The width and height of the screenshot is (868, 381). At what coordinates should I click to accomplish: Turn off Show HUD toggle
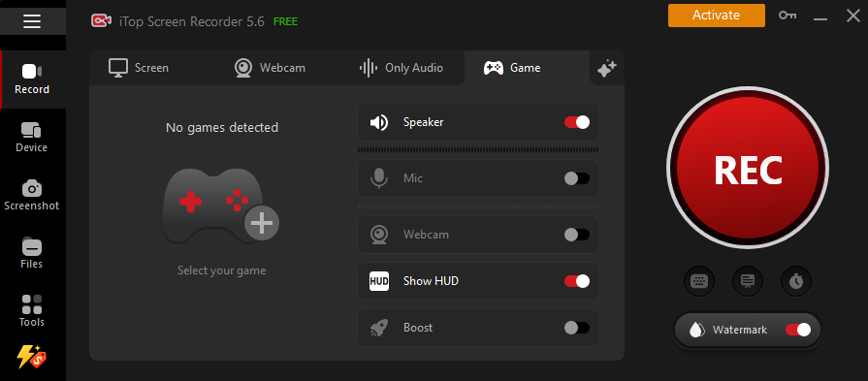(x=577, y=281)
